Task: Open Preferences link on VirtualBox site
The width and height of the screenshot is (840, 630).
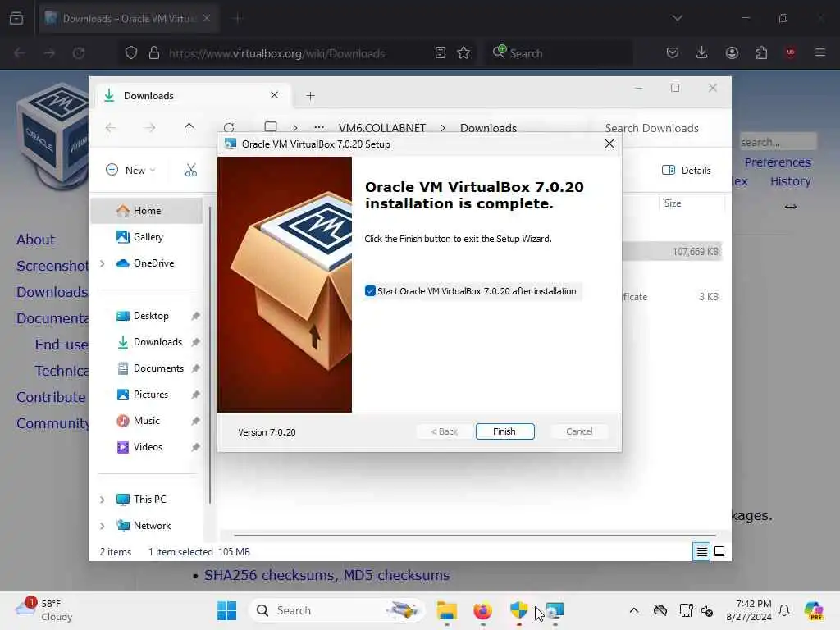Action: click(x=778, y=162)
